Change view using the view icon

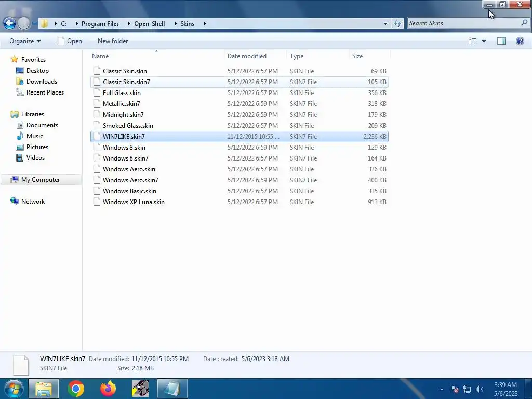[x=473, y=41]
